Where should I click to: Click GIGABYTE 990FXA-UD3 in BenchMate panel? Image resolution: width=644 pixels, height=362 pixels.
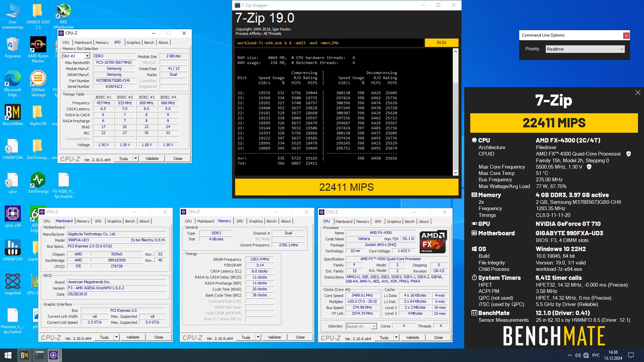tap(569, 233)
